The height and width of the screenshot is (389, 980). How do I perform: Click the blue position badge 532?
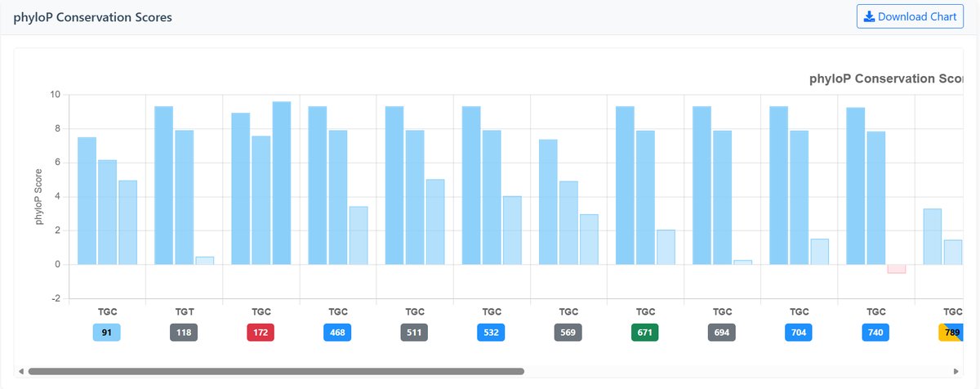pyautogui.click(x=492, y=333)
